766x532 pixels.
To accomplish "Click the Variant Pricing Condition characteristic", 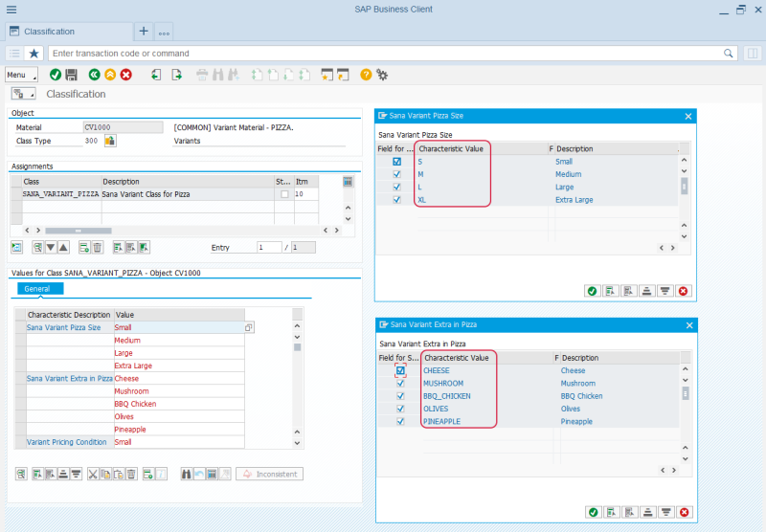I will [x=66, y=442].
